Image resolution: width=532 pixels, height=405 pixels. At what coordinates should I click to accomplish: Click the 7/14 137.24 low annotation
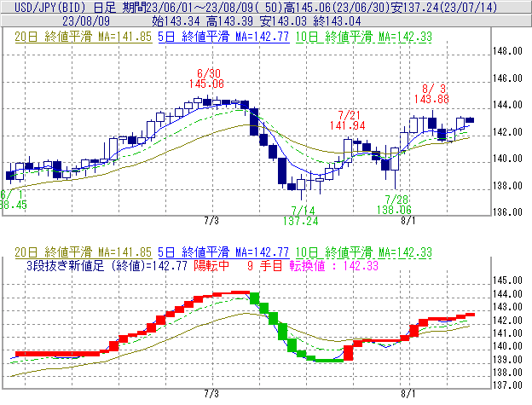[301, 216]
